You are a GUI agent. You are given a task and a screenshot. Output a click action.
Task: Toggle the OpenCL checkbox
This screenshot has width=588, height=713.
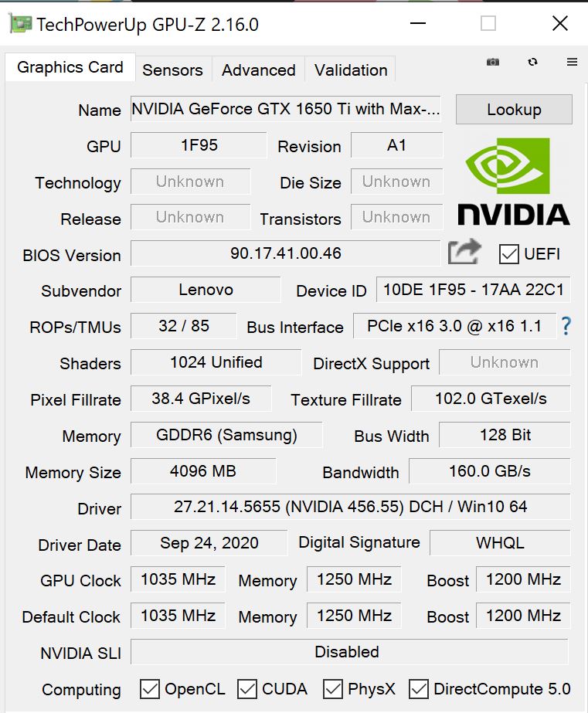coord(150,688)
